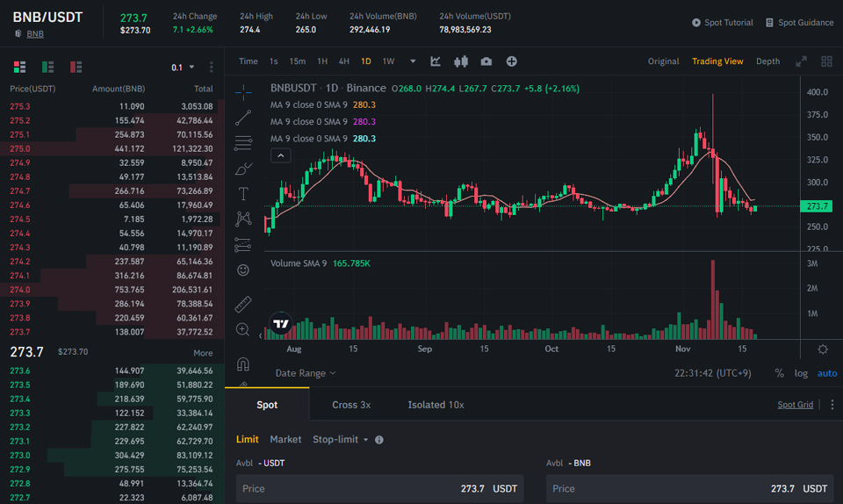Select the 4H timeframe interval
This screenshot has height=504, width=843.
click(x=343, y=61)
